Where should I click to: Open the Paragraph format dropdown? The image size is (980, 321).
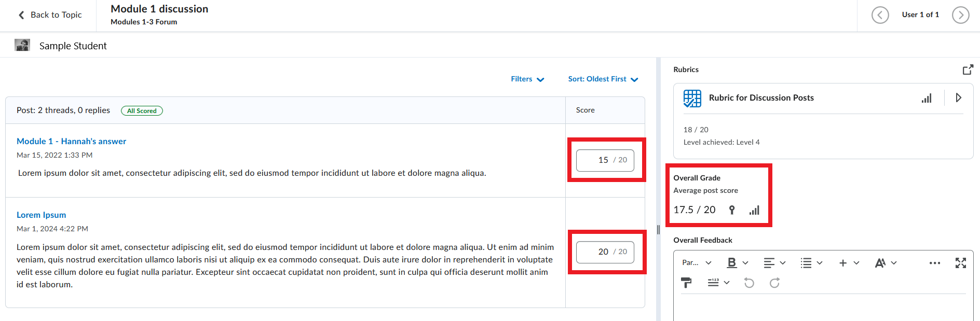696,263
